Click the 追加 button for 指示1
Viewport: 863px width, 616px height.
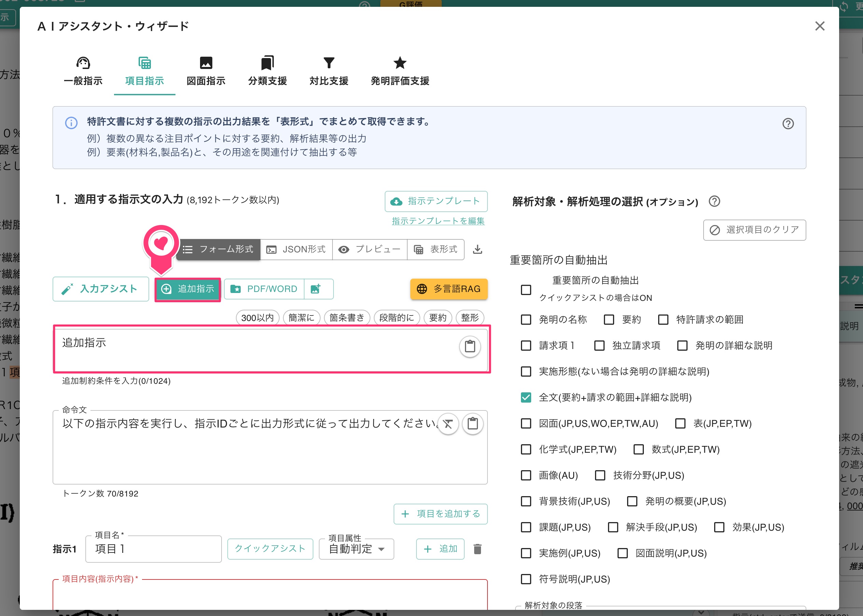440,549
